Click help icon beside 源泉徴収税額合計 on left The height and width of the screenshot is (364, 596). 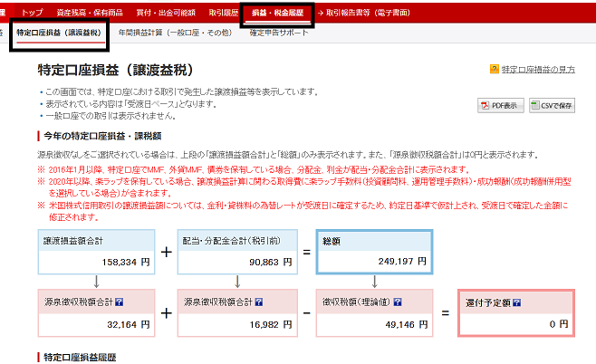pos(120,302)
